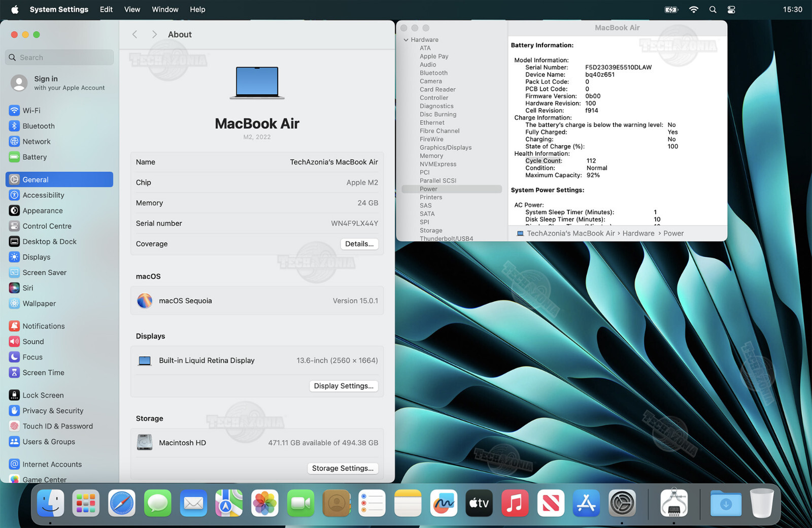Open Mail from the Dock
This screenshot has height=528, width=812.
tap(193, 503)
